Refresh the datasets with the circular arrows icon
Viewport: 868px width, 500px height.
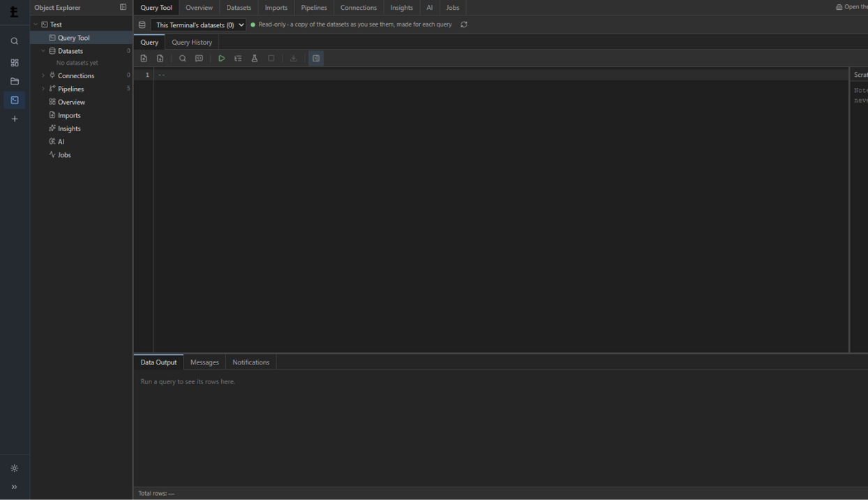tap(464, 24)
